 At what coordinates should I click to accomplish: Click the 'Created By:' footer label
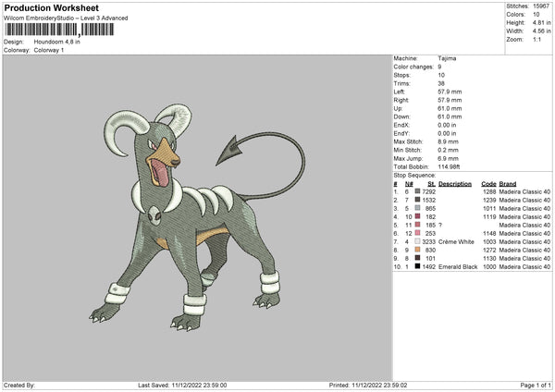pos(19,386)
